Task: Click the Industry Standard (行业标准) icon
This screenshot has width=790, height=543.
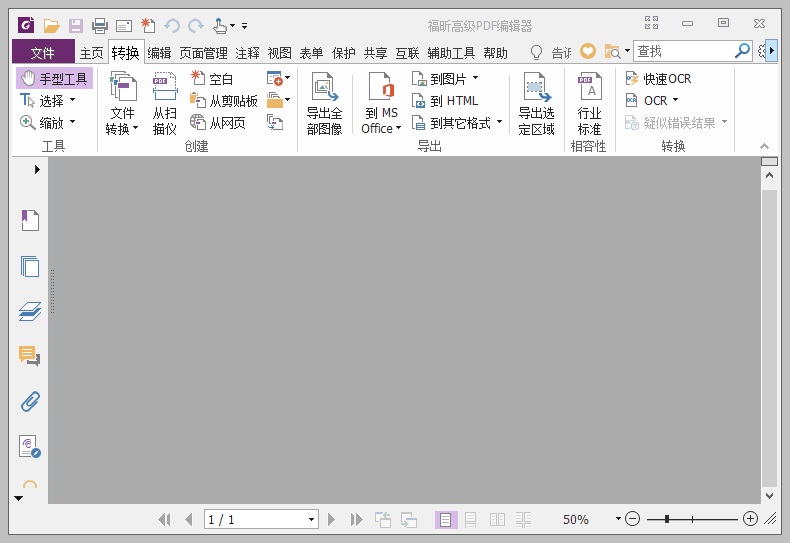Action: coord(589,103)
